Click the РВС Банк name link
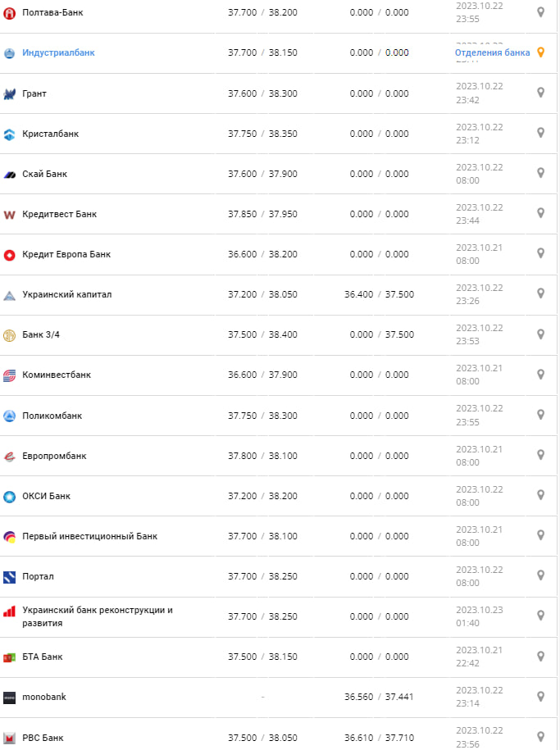This screenshot has width=560, height=750. pyautogui.click(x=43, y=737)
